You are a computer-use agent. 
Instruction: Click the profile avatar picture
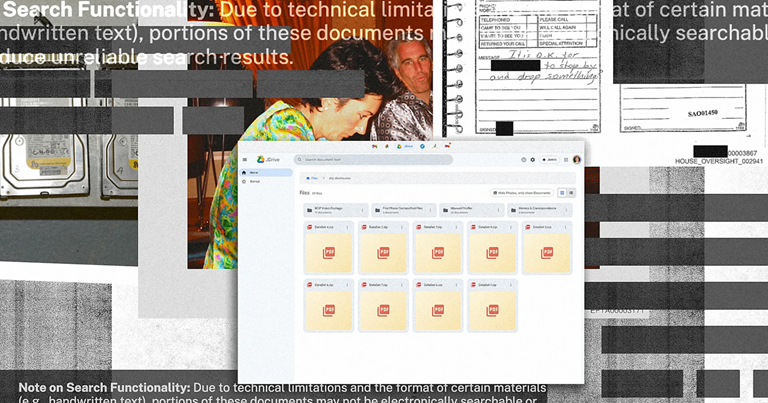(x=577, y=160)
